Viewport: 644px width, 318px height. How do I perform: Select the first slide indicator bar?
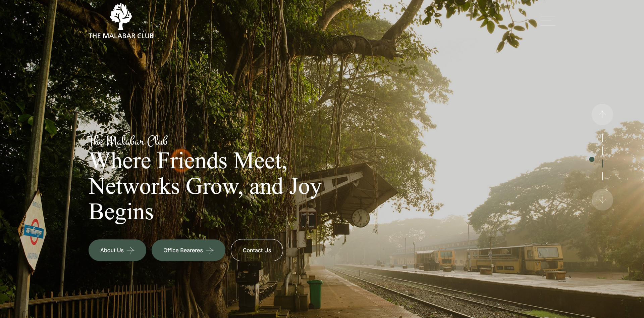[x=602, y=138]
